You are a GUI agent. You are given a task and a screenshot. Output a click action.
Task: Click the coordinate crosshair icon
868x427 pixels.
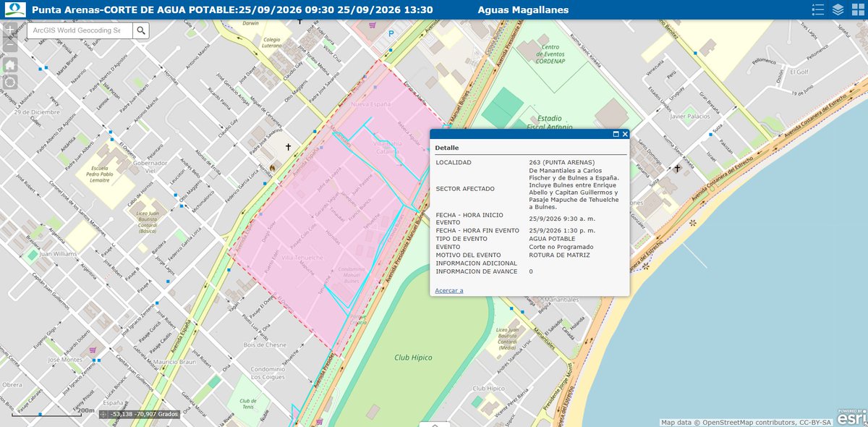(x=103, y=415)
